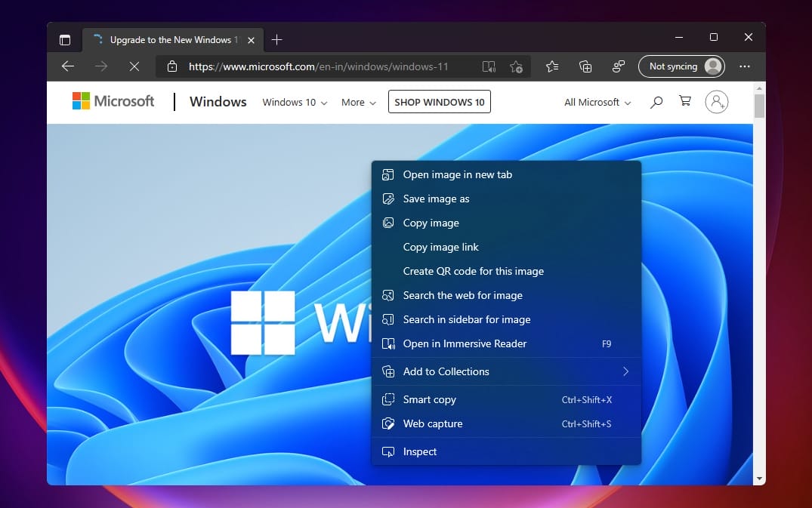Open the Favorites list
Viewport: 812px width, 508px height.
[x=552, y=66]
